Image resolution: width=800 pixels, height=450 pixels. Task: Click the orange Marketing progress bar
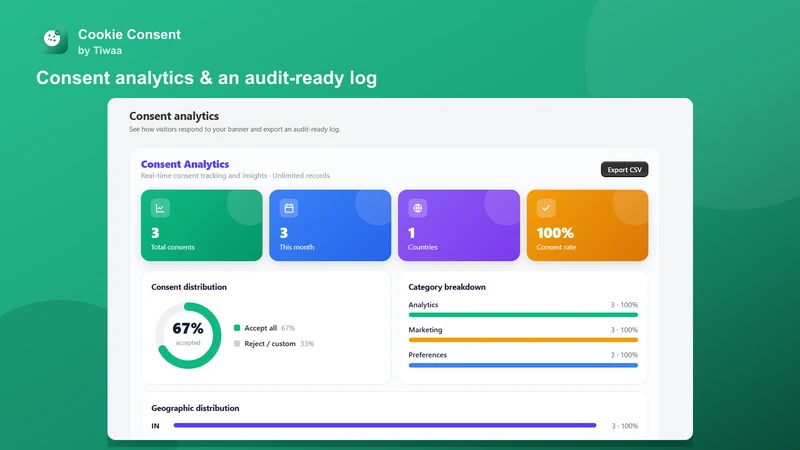click(523, 340)
